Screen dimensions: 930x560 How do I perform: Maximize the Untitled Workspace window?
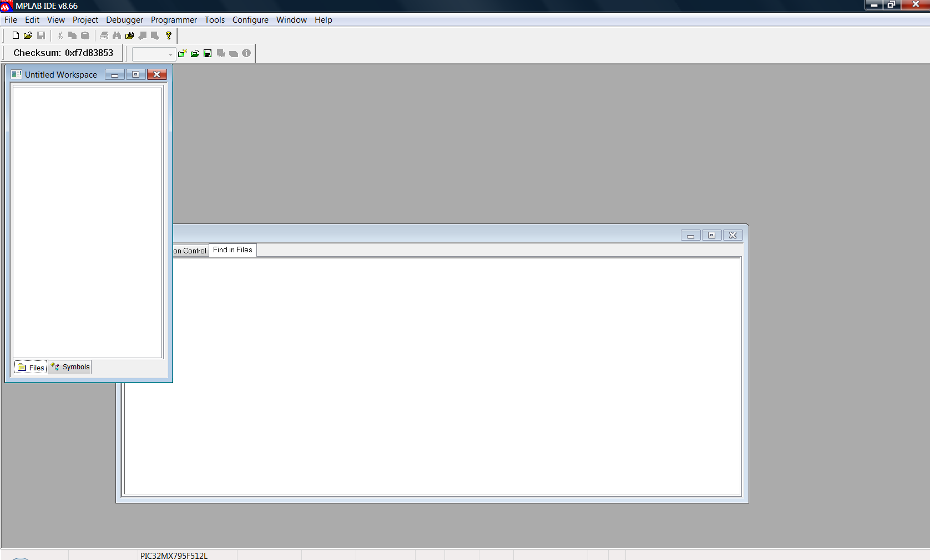135,74
